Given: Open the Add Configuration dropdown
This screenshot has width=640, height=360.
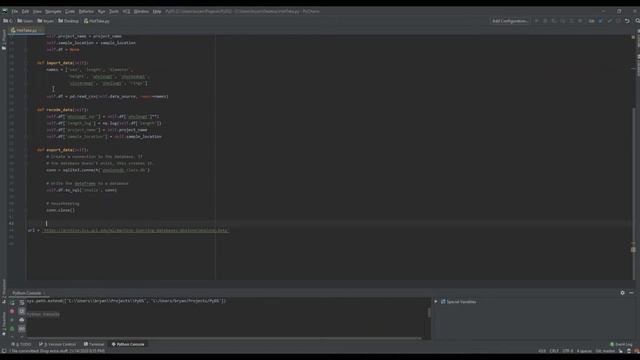Looking at the screenshot, I should pyautogui.click(x=510, y=21).
